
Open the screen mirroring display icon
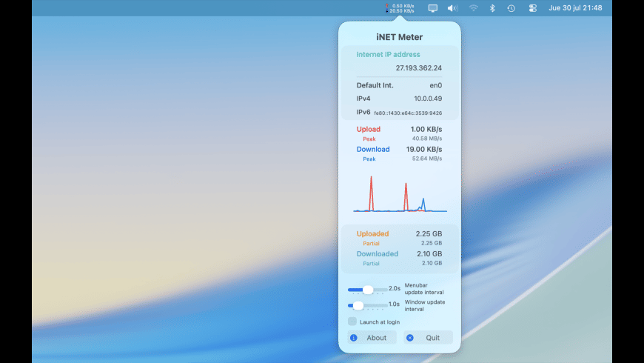432,8
